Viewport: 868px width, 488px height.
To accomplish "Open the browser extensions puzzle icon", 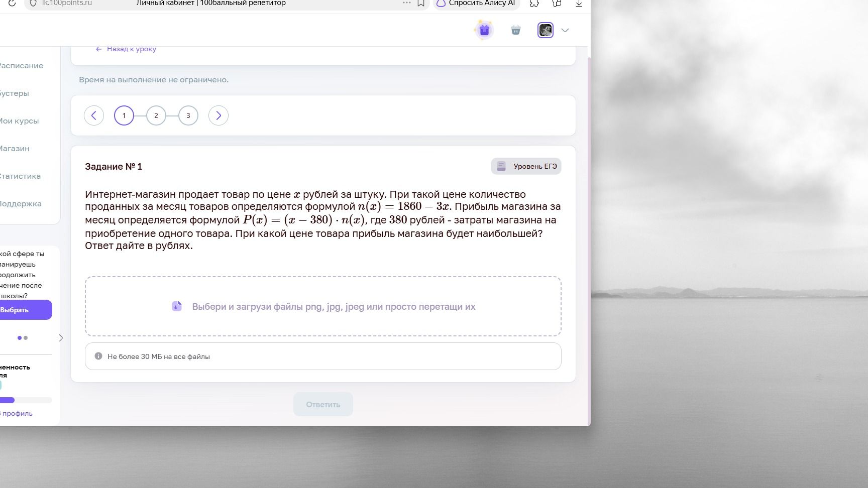I will pos(534,4).
